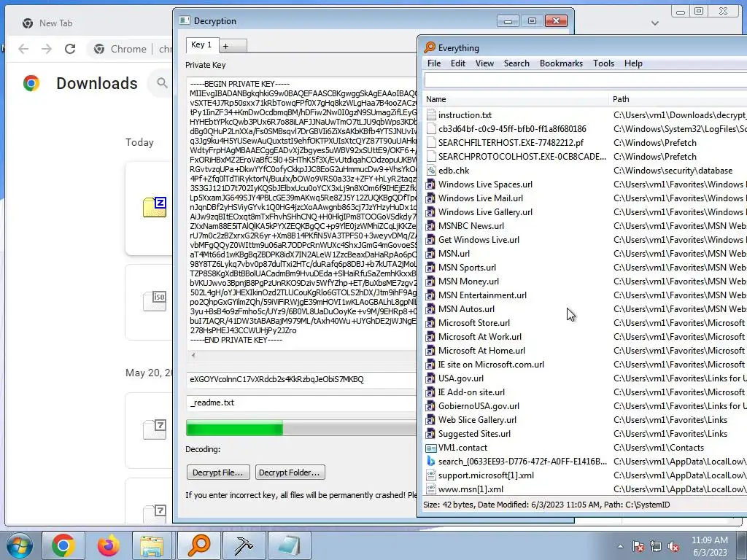Reload the Chrome page
747x560 pixels.
(70, 49)
